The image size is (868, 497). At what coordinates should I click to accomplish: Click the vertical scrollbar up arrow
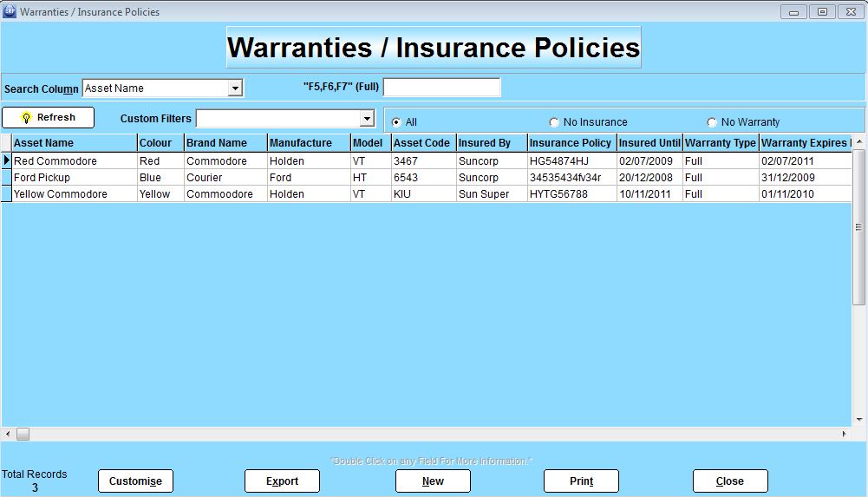[x=858, y=141]
